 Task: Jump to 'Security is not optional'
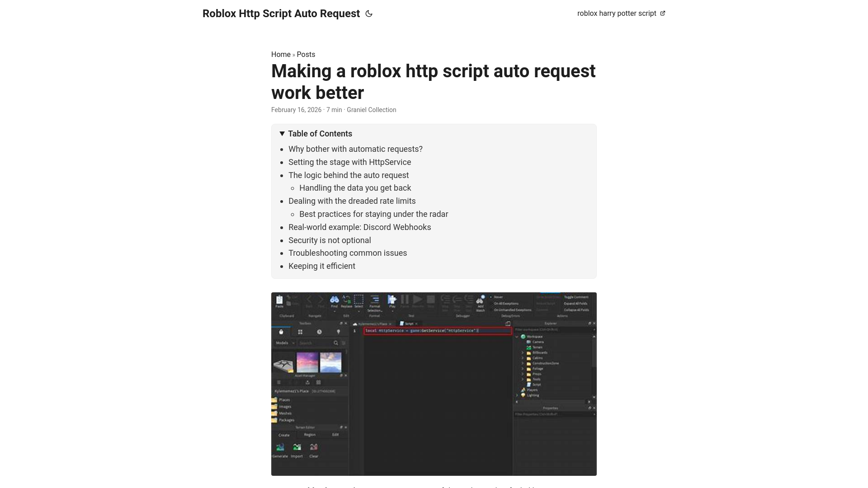[x=330, y=240]
